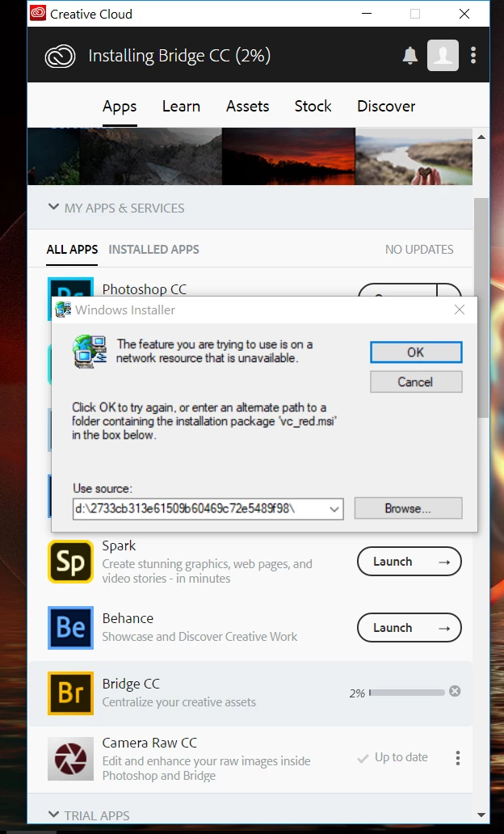The height and width of the screenshot is (834, 504).
Task: Click the NO UPDATES label
Action: [419, 250]
